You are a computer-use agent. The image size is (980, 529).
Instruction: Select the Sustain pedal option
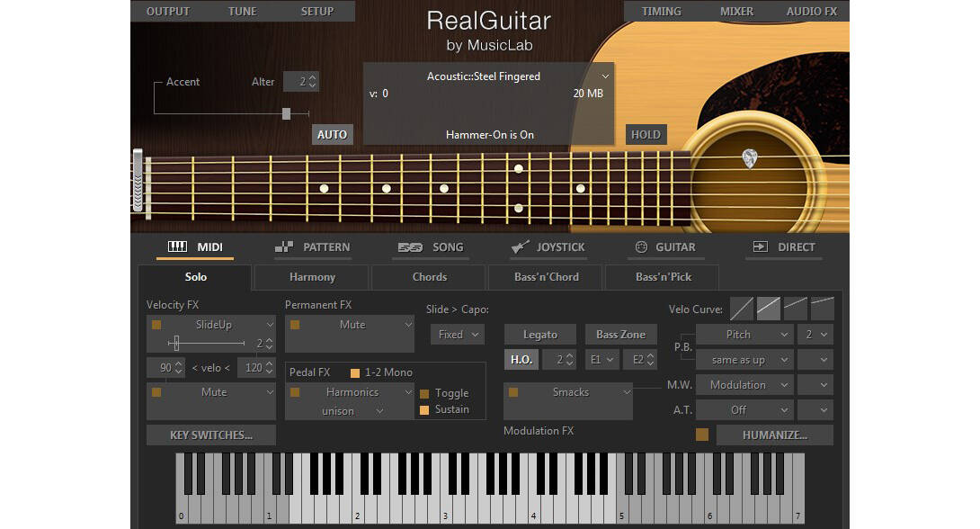[424, 409]
